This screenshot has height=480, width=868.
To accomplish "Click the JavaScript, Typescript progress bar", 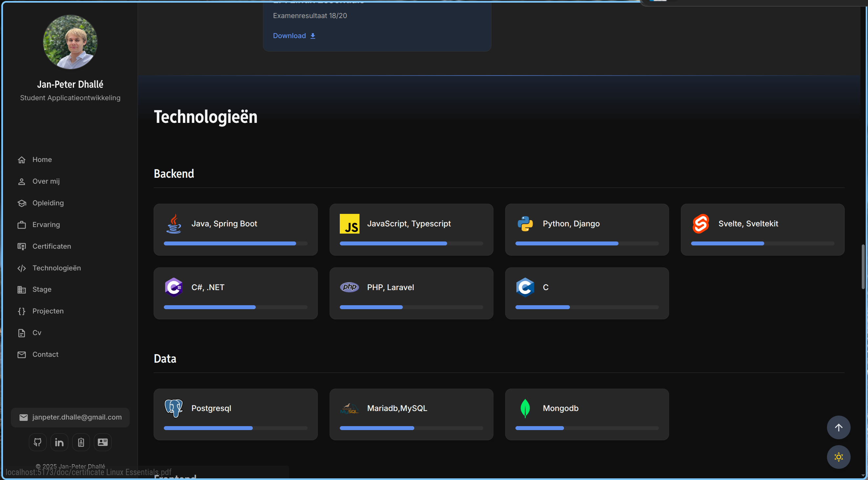I will point(411,243).
